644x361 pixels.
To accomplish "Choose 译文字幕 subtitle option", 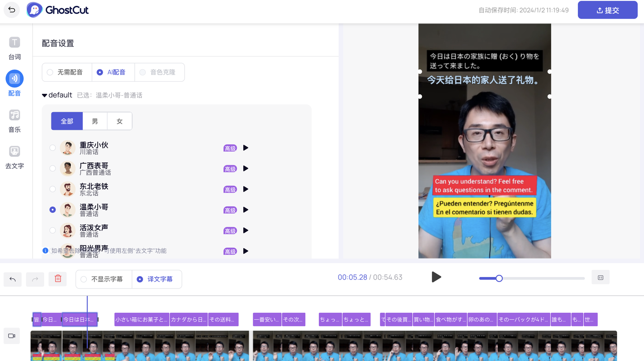I will coord(157,279).
